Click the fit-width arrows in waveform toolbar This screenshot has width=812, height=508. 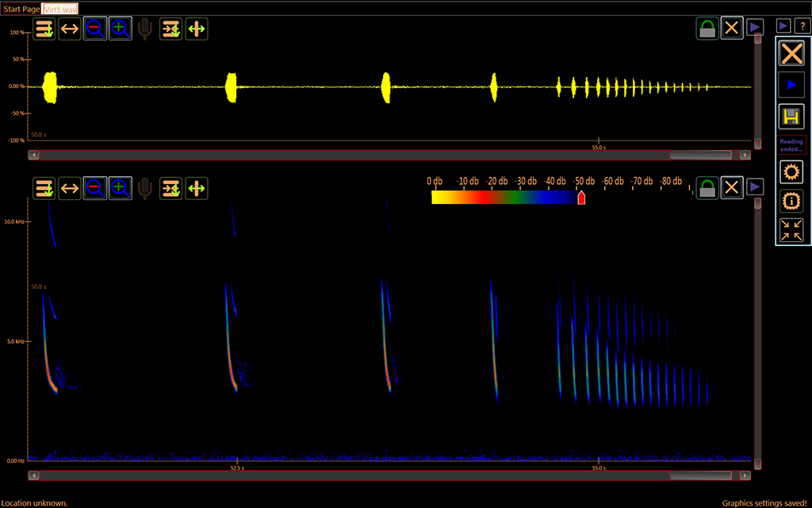tap(70, 29)
